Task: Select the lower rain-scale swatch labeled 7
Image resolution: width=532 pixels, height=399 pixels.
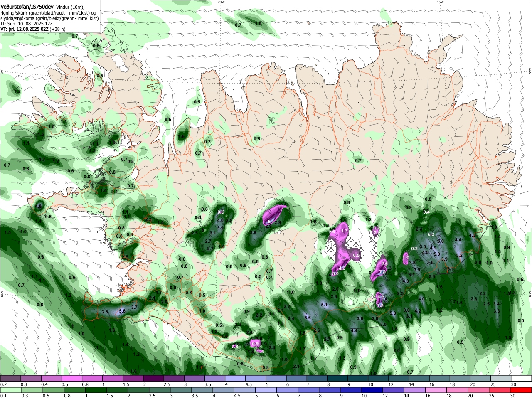Action: point(308,390)
